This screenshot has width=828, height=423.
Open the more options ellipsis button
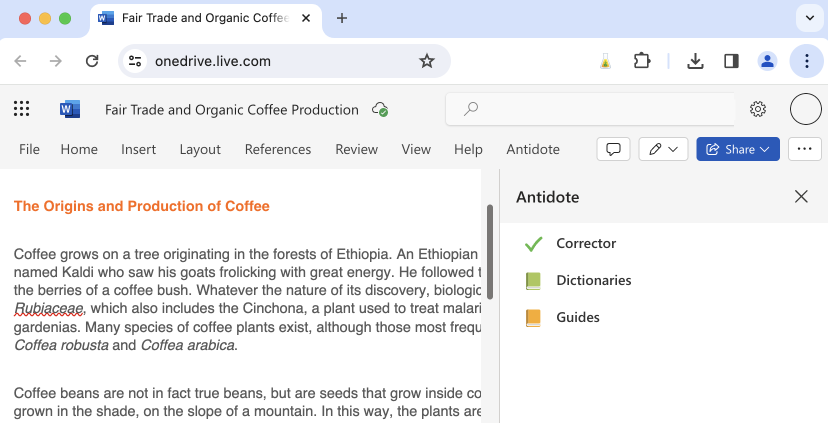804,149
